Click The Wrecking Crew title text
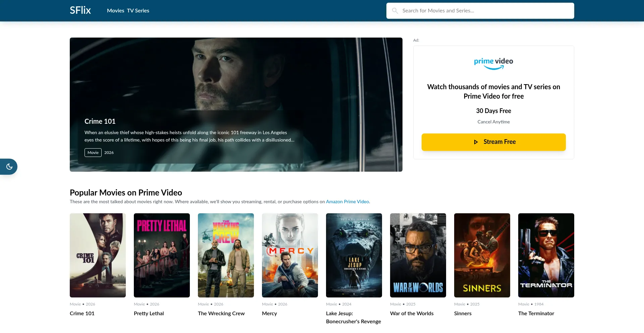This screenshot has height=333, width=644. click(x=221, y=314)
